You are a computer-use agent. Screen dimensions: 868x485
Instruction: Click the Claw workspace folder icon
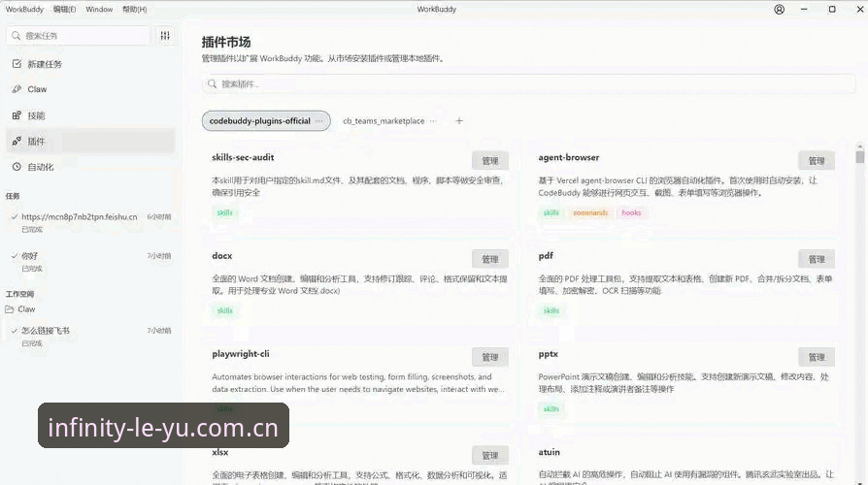point(10,309)
